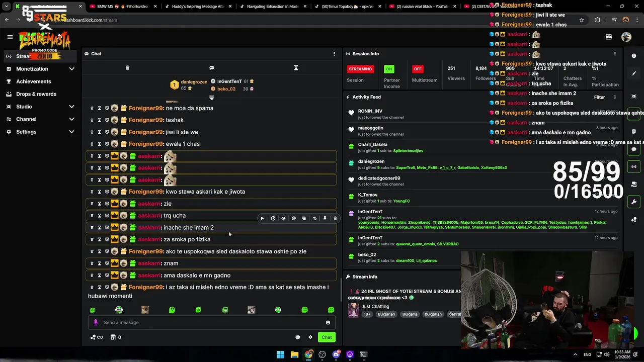The image size is (644, 362).
Task: Open Activity Feed three-dot options menu
Action: tap(615, 97)
